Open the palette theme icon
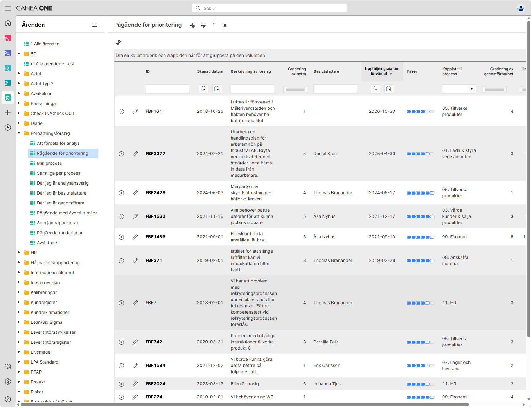The image size is (532, 408). (8, 367)
